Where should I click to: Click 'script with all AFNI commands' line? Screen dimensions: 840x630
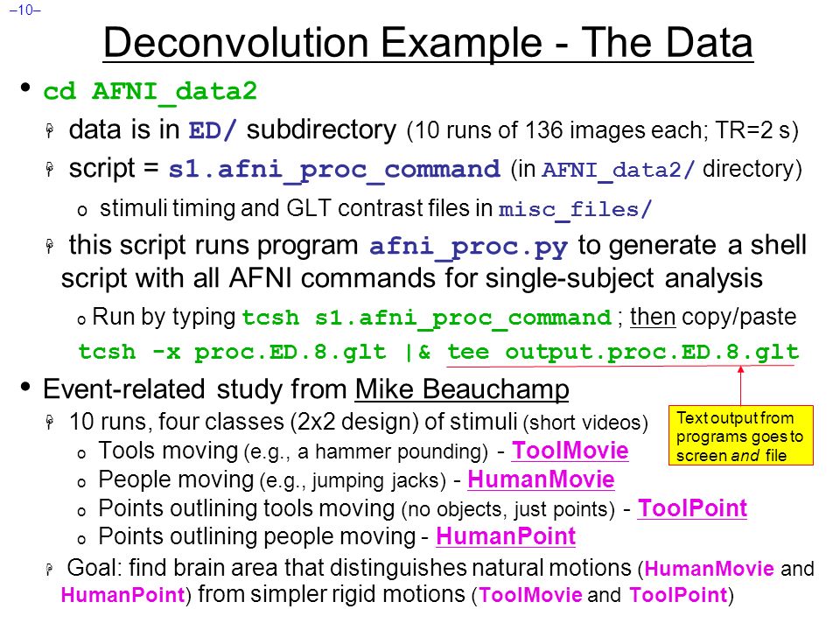click(412, 278)
